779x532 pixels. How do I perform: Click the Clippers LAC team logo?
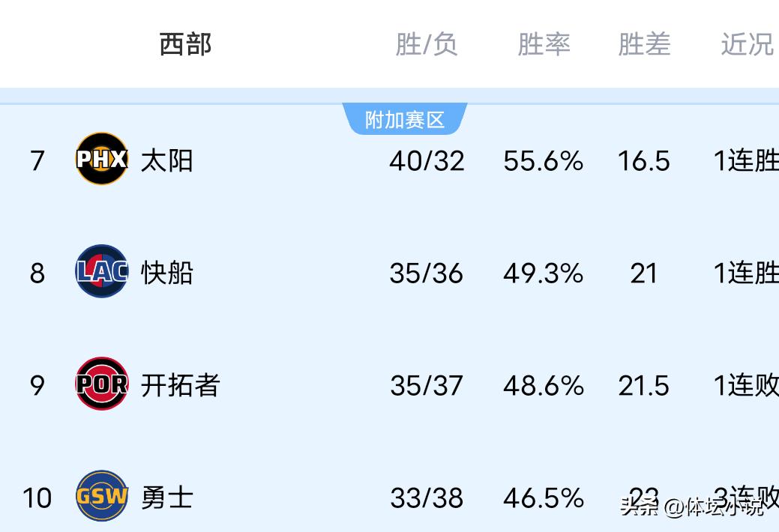[x=102, y=272]
